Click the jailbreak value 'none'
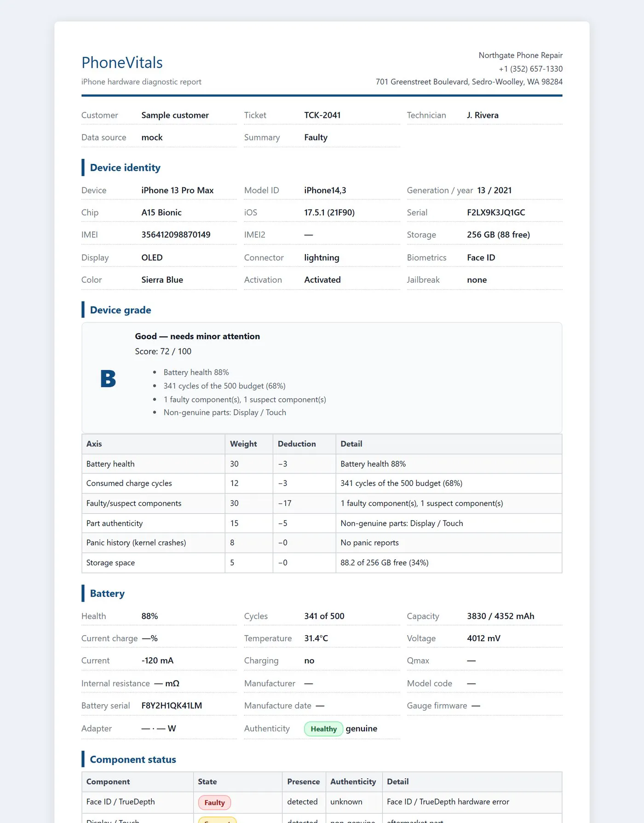This screenshot has height=823, width=644. pos(477,279)
